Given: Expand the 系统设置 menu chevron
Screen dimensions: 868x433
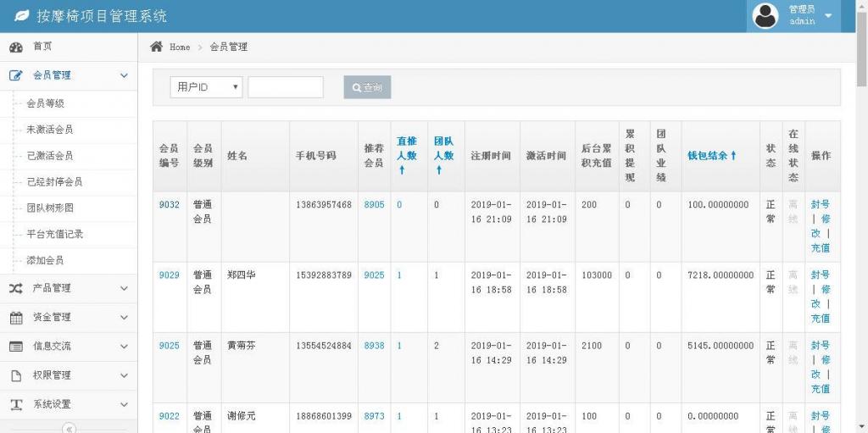Looking at the screenshot, I should [x=124, y=405].
